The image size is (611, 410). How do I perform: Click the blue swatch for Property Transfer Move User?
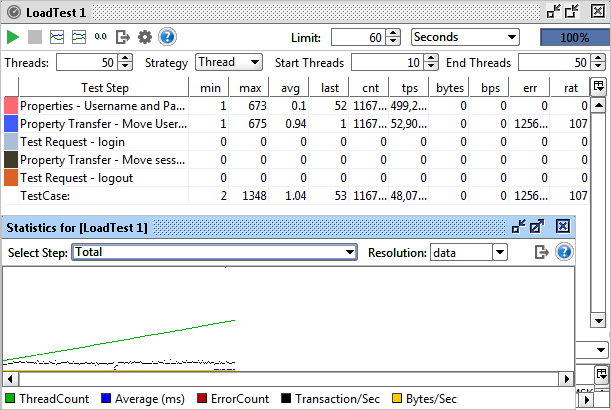tap(11, 124)
